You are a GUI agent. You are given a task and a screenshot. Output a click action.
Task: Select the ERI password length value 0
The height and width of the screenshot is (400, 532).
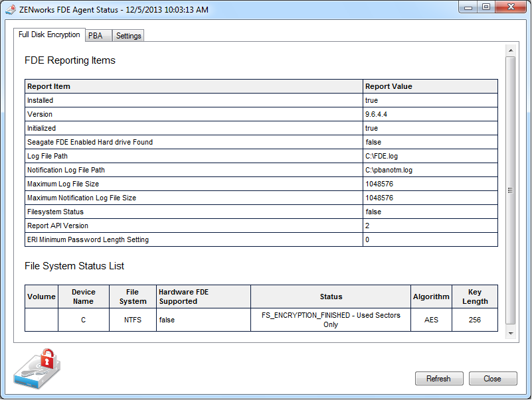tap(367, 239)
